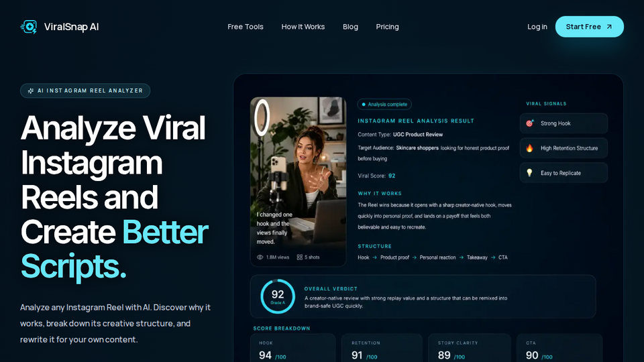Click 'Takeaway' structure step
Image resolution: width=644 pixels, height=362 pixels.
pyautogui.click(x=477, y=257)
